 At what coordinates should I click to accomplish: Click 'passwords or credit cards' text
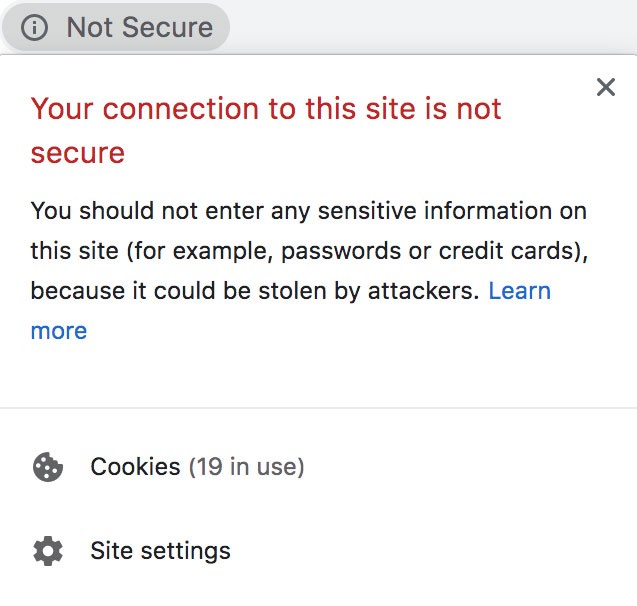click(x=429, y=251)
